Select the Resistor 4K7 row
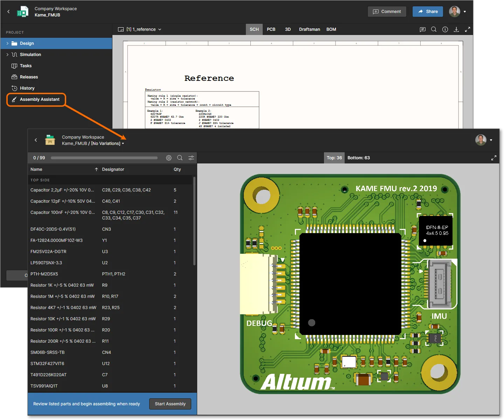The width and height of the screenshot is (504, 420). click(110, 308)
